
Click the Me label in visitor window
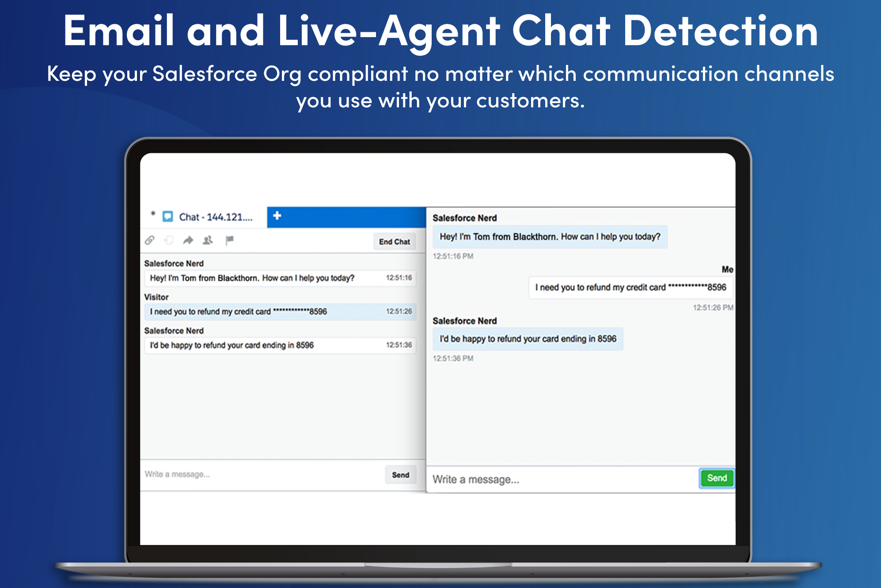(727, 269)
